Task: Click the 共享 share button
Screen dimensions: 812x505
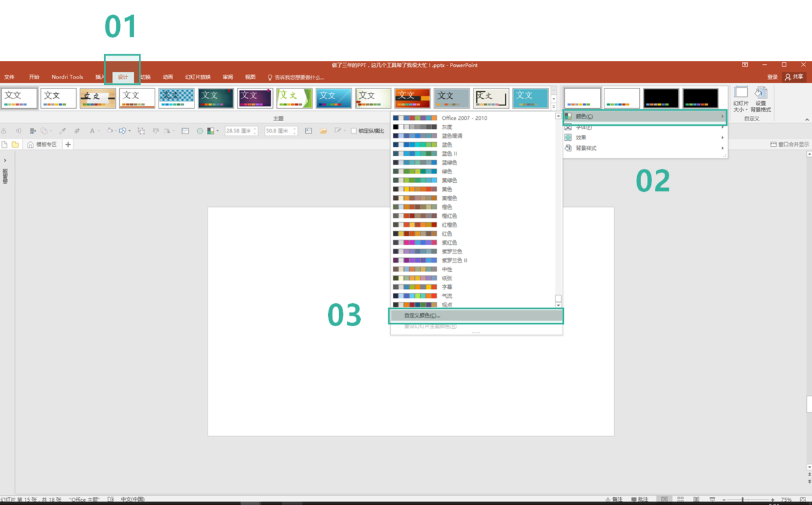Action: (794, 77)
